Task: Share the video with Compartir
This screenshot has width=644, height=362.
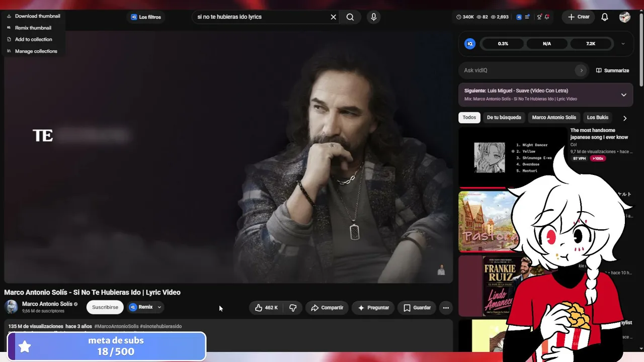Action: [x=327, y=308]
